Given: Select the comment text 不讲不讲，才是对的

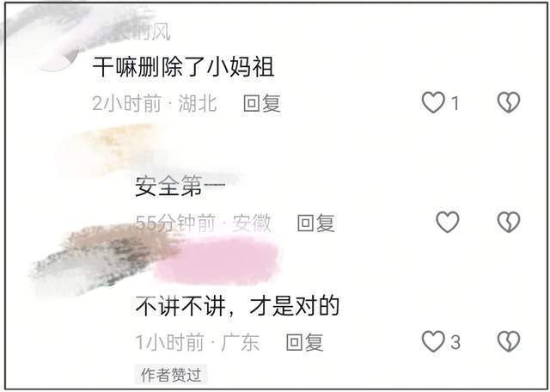Looking at the screenshot, I should tap(237, 306).
